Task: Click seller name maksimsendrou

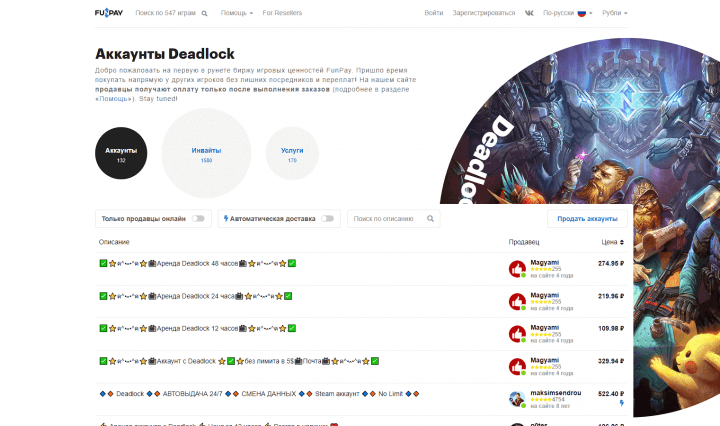Action: pos(556,393)
